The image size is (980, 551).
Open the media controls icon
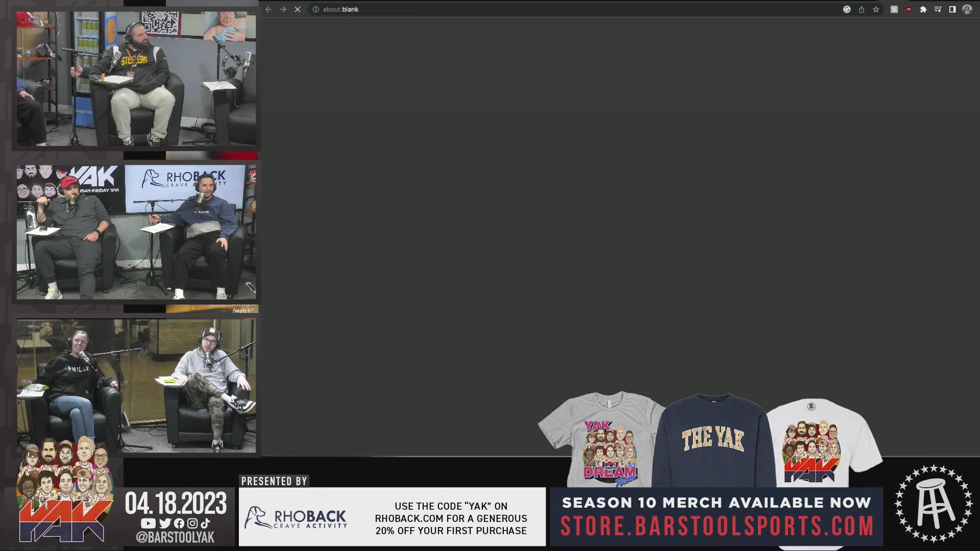[x=938, y=9]
